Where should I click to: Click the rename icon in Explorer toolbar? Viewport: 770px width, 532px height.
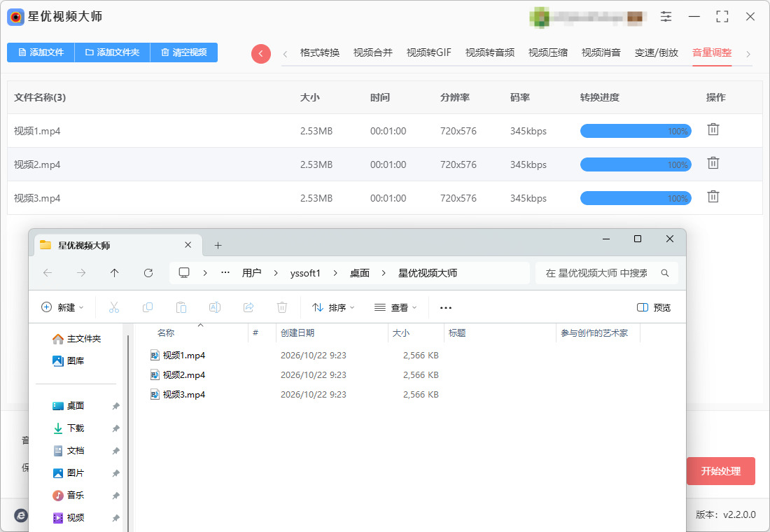point(215,307)
